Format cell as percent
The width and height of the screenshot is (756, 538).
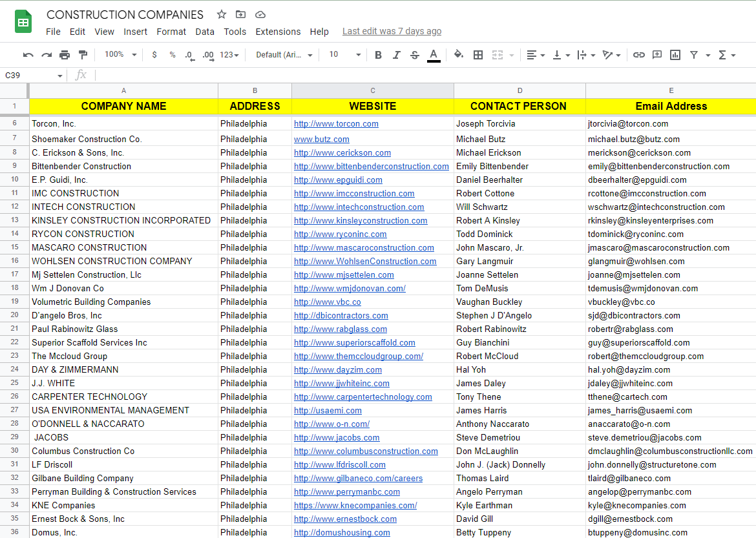coord(173,55)
